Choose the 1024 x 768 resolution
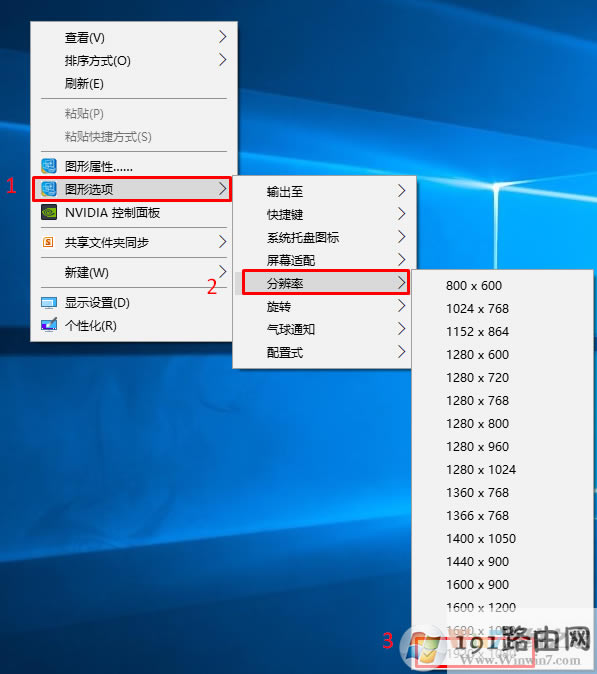The width and height of the screenshot is (597, 674). 502,309
